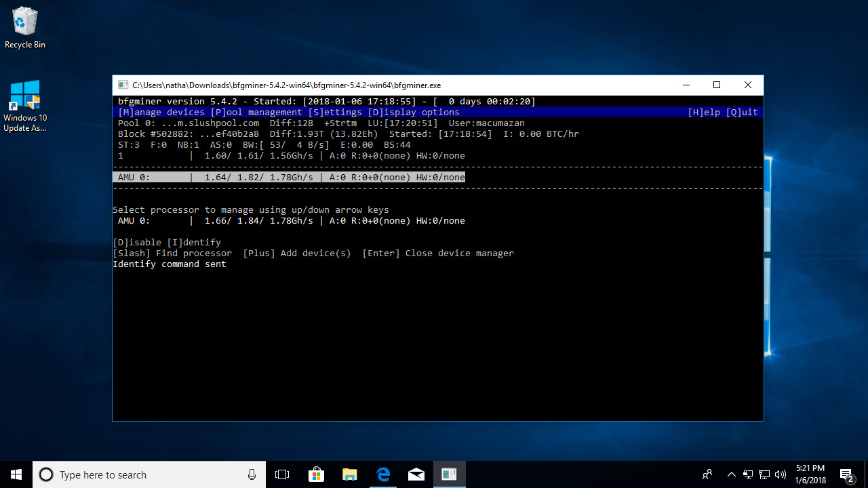Click the Cortana microphone icon
Viewport: 868px width, 488px height.
pyautogui.click(x=252, y=474)
